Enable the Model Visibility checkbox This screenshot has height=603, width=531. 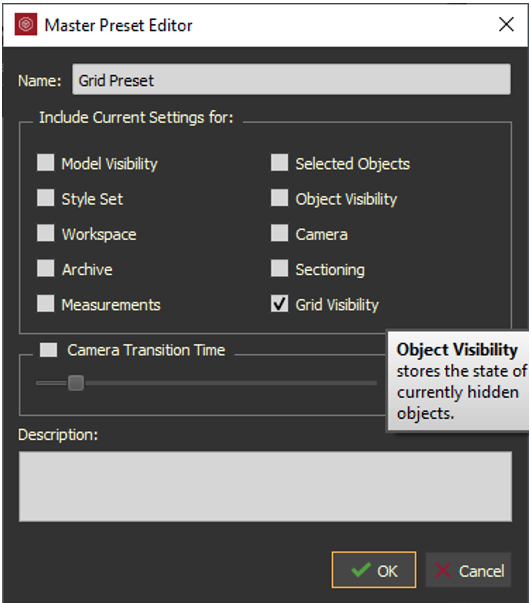tap(45, 162)
